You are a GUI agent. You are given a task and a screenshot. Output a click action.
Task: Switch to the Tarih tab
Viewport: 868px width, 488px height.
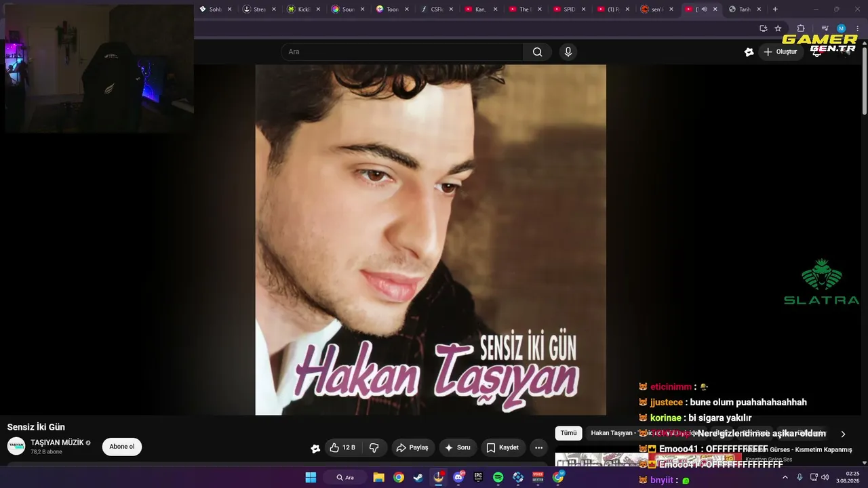point(744,9)
